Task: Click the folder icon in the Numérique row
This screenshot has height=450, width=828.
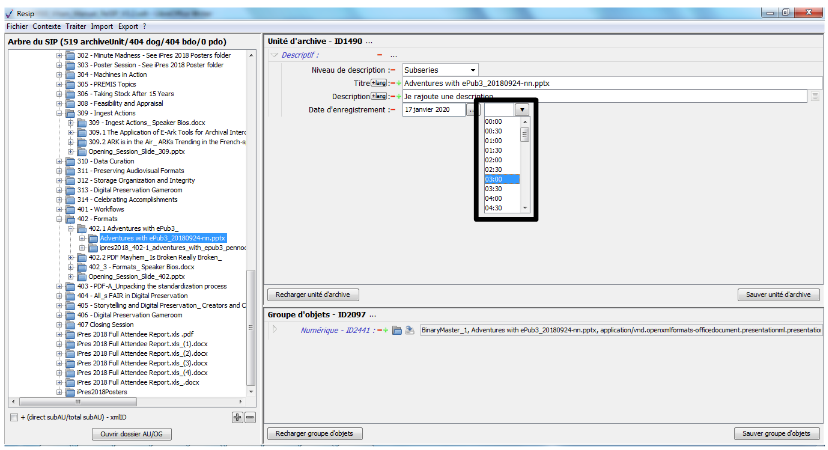Action: [x=397, y=328]
